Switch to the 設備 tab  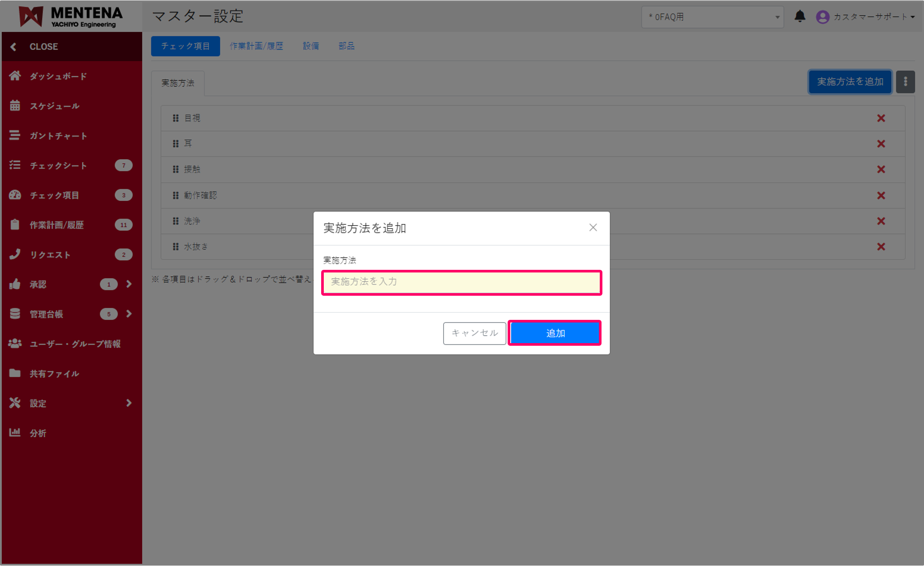311,46
